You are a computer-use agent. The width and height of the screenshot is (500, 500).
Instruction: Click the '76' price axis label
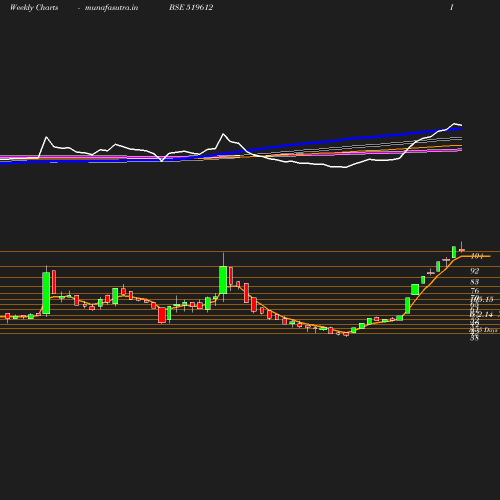[x=475, y=291]
